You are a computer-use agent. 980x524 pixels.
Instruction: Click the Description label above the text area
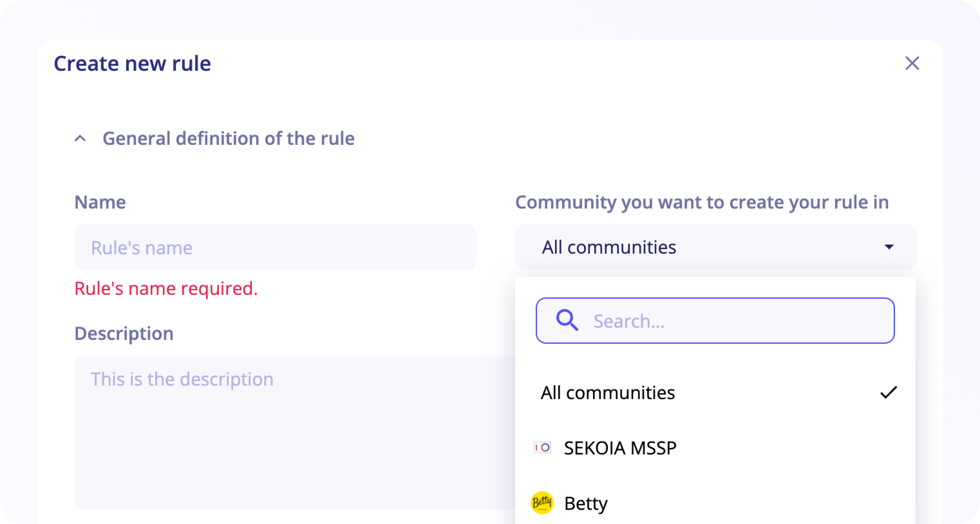tap(124, 333)
